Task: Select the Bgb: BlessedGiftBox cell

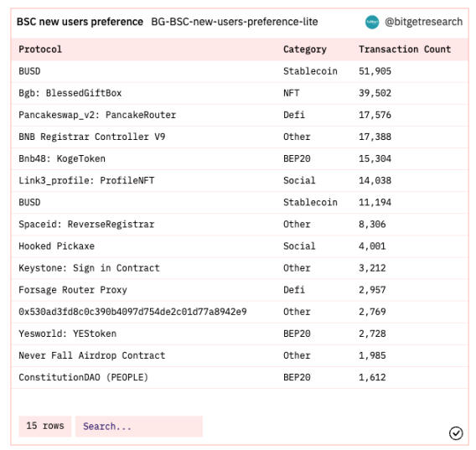Action: 70,93
